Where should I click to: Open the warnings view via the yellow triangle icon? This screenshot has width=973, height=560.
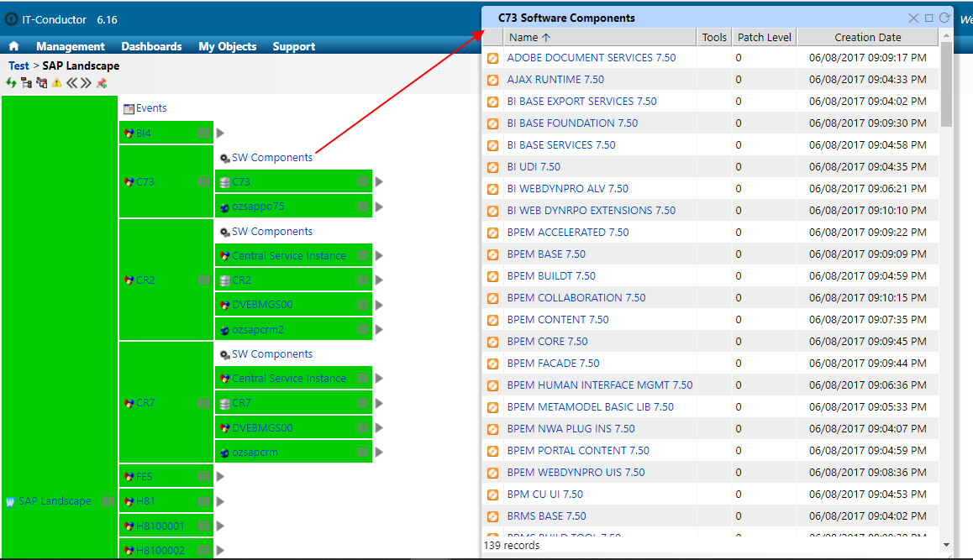pyautogui.click(x=56, y=82)
